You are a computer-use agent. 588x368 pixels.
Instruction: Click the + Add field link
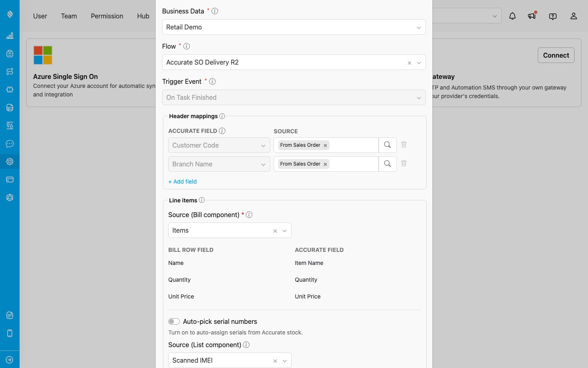183,182
